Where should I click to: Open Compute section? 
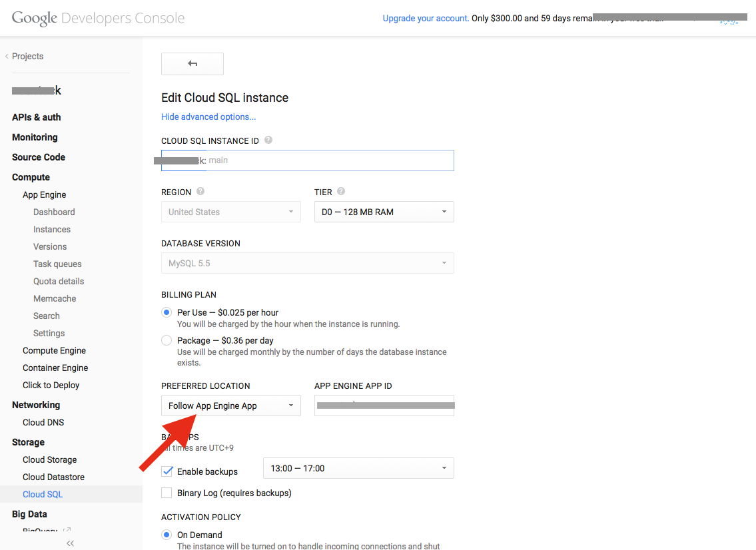(x=31, y=177)
